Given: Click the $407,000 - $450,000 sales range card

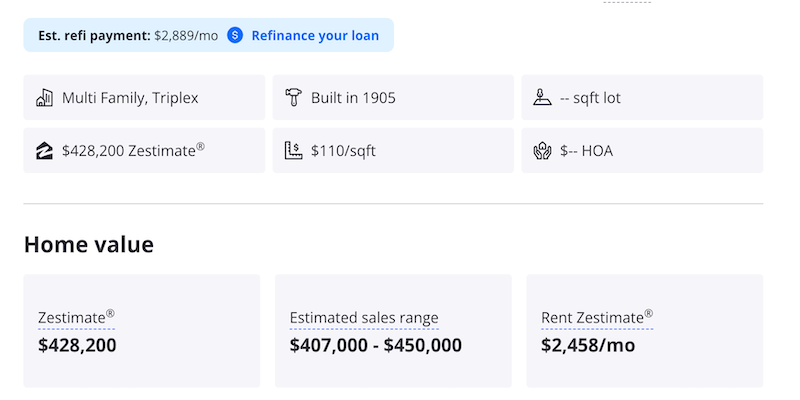Looking at the screenshot, I should pos(393,331).
